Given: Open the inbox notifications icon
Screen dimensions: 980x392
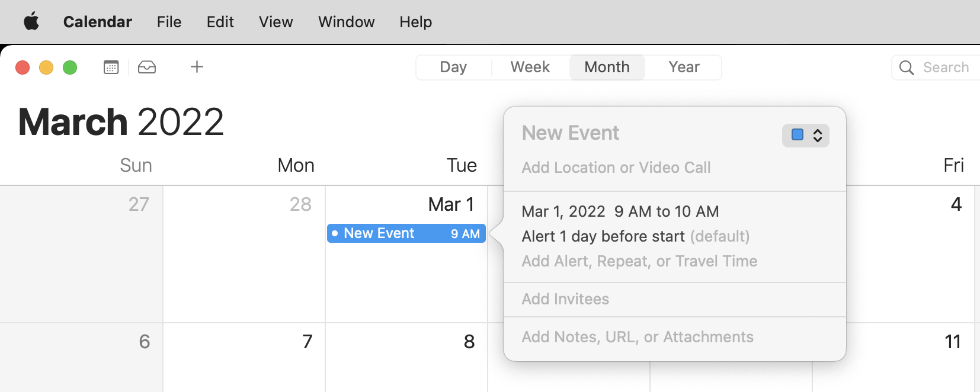Looking at the screenshot, I should (x=147, y=67).
